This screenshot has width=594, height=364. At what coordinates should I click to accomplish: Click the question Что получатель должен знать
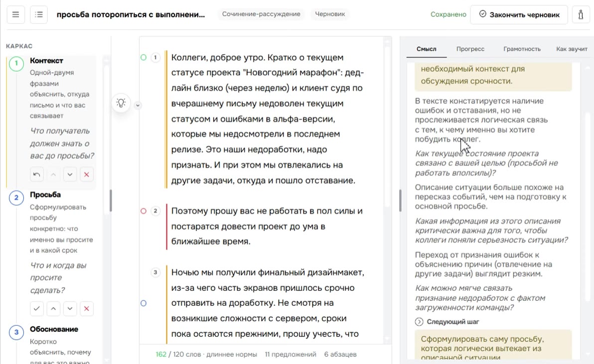tap(62, 143)
